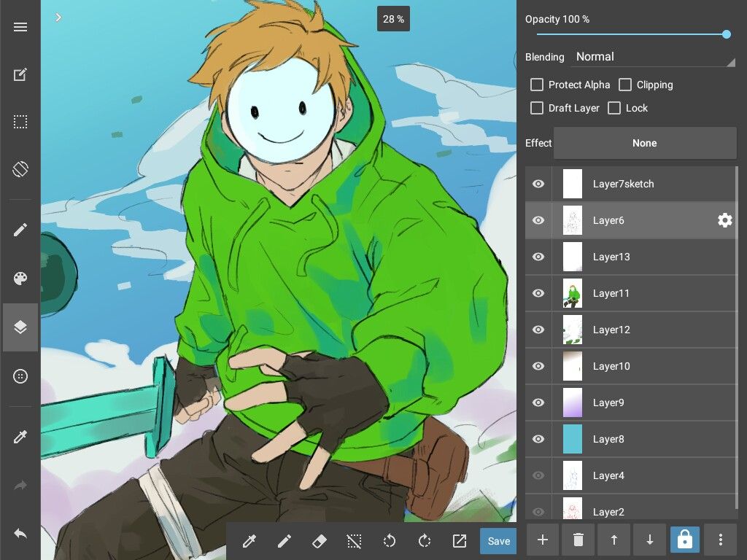Tap the undo arrow in left sidebar

[20, 534]
